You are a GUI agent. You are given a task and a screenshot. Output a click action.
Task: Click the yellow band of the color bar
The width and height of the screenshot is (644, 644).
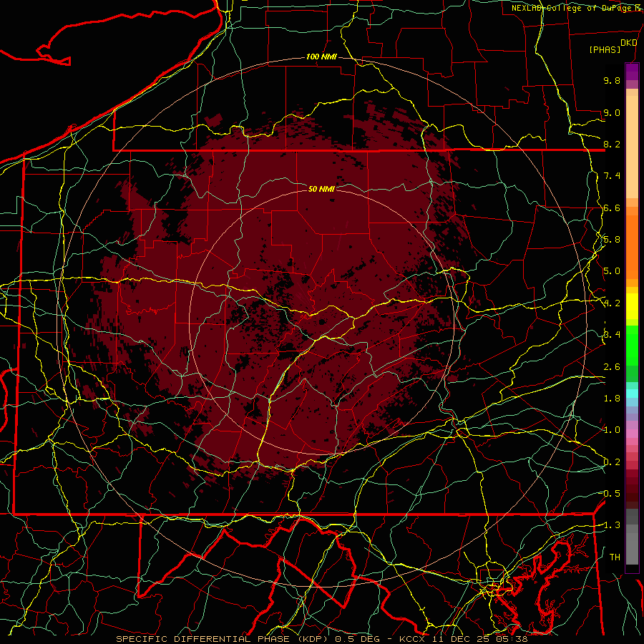click(632, 306)
